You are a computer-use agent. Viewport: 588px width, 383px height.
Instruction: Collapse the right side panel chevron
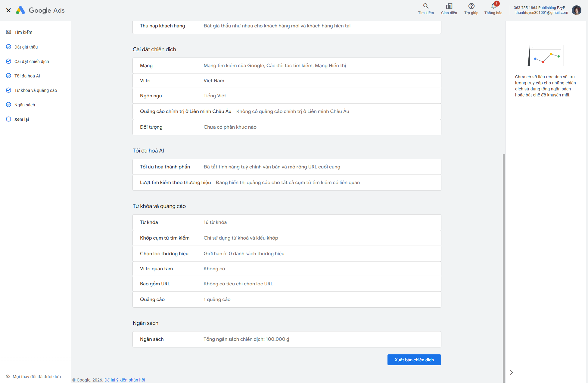click(511, 372)
